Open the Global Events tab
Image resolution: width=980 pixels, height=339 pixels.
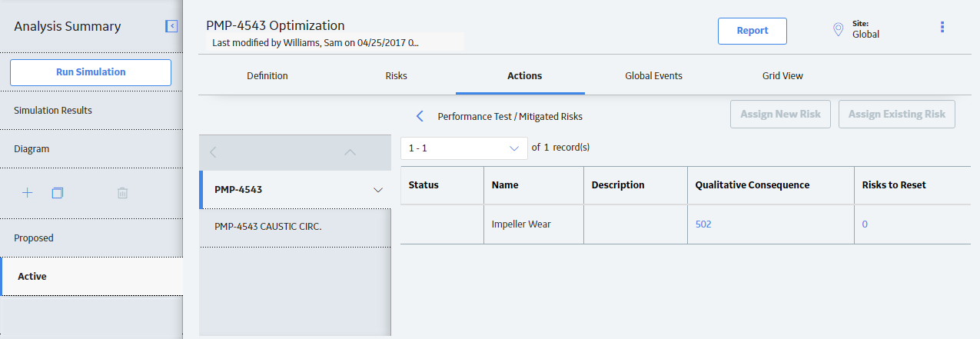point(653,75)
